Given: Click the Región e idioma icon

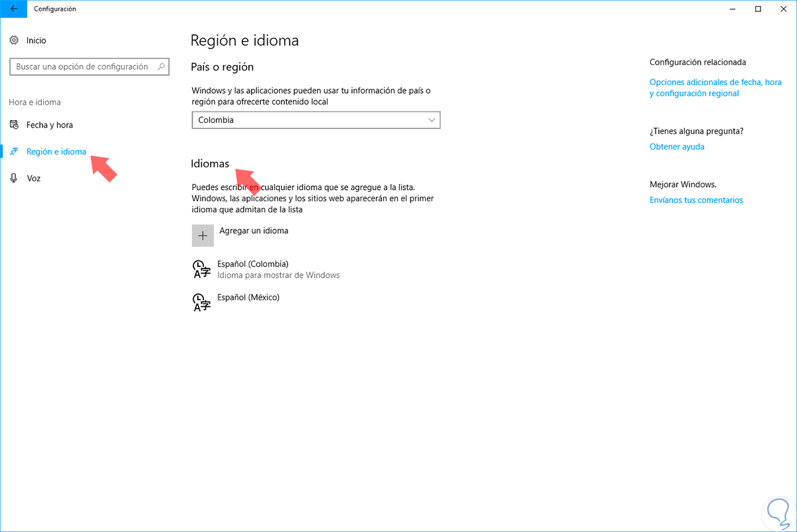Looking at the screenshot, I should point(14,152).
